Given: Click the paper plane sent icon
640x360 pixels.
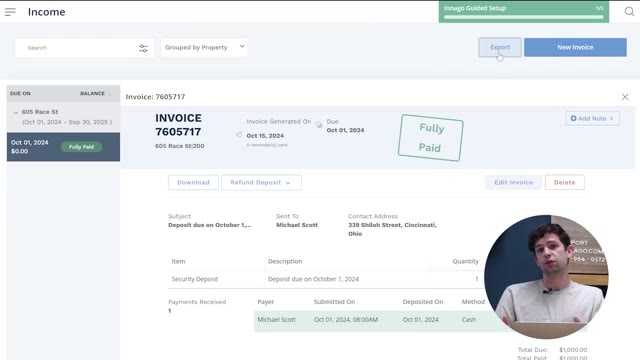Looking at the screenshot, I should click(x=239, y=135).
